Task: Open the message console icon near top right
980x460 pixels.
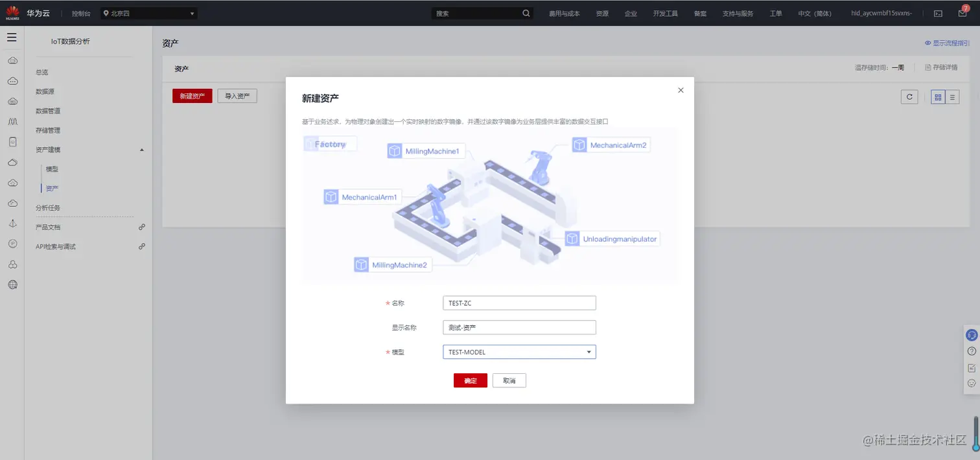Action: [x=937, y=12]
